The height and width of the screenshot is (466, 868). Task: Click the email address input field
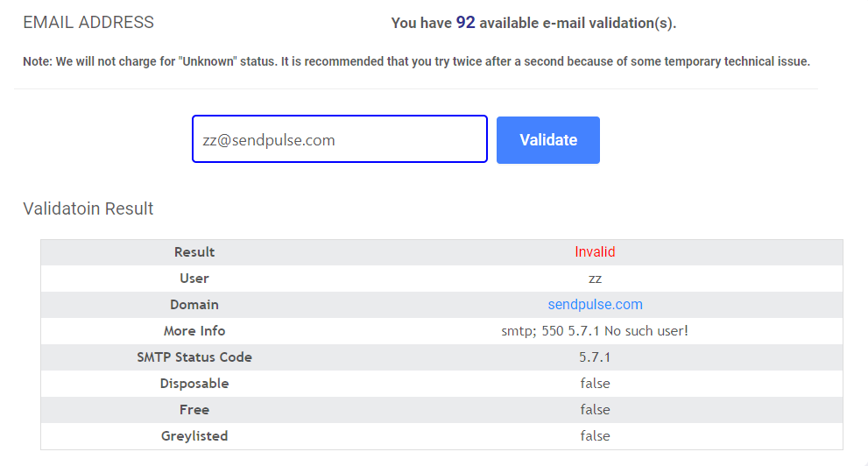(339, 140)
